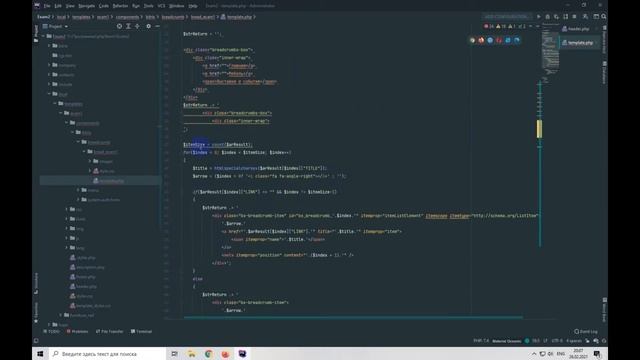Click Windows taskbar search box
This screenshot has height=360, width=640.
107,354
